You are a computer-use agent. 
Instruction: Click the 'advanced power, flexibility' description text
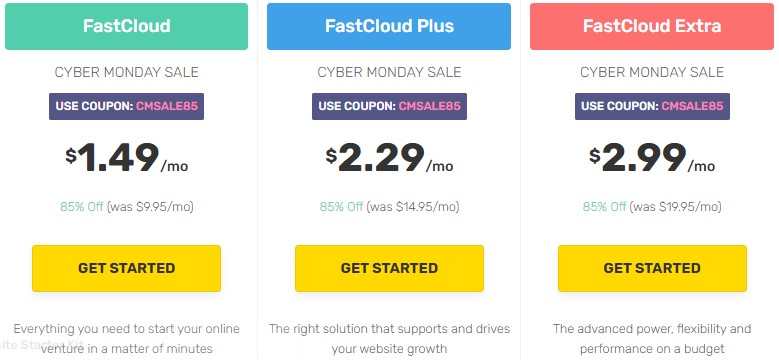[652, 339]
